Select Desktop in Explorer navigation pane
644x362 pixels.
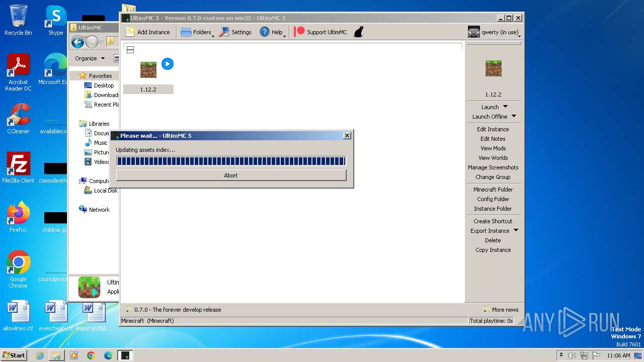pyautogui.click(x=104, y=85)
